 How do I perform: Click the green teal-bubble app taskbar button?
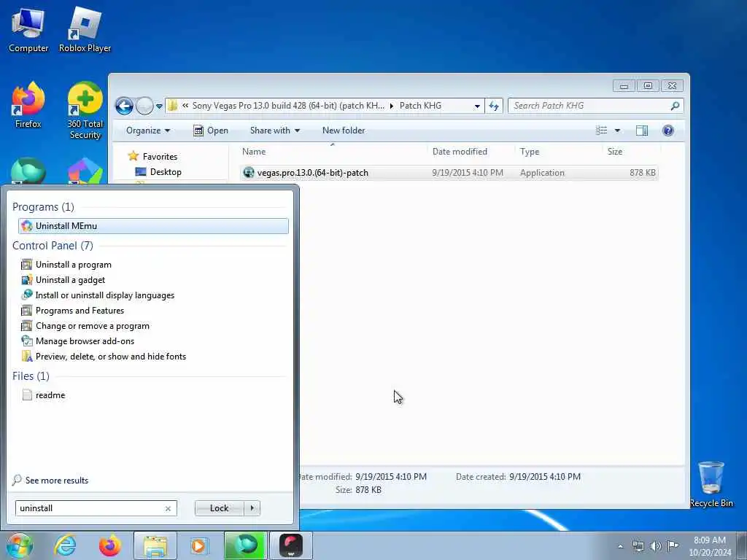(x=245, y=545)
